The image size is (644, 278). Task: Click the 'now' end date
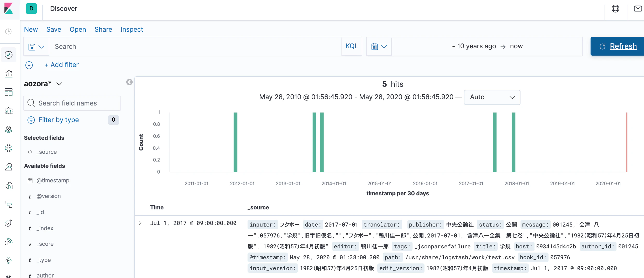pos(516,46)
